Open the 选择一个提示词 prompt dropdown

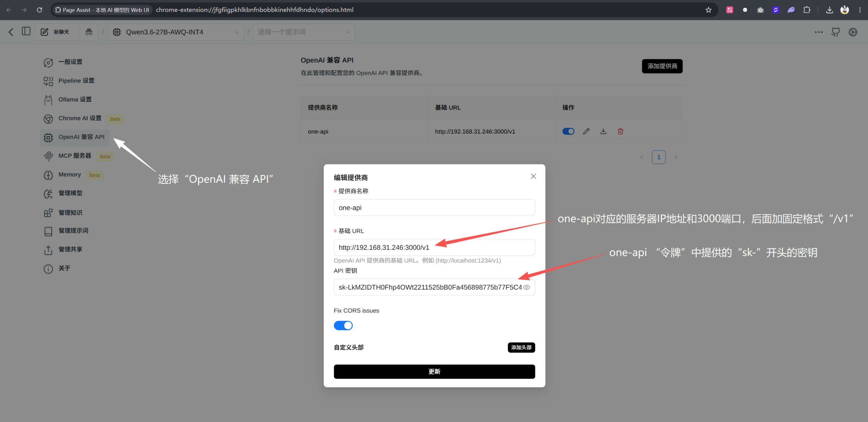[x=304, y=32]
